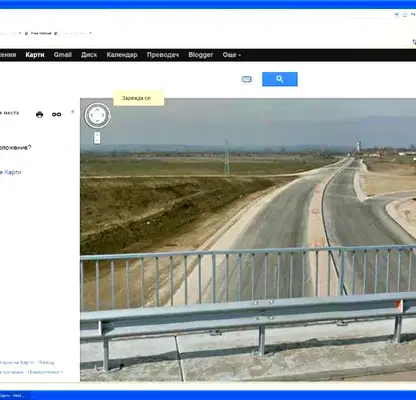
Task: Open Календар from the Google bar
Action: (122, 55)
